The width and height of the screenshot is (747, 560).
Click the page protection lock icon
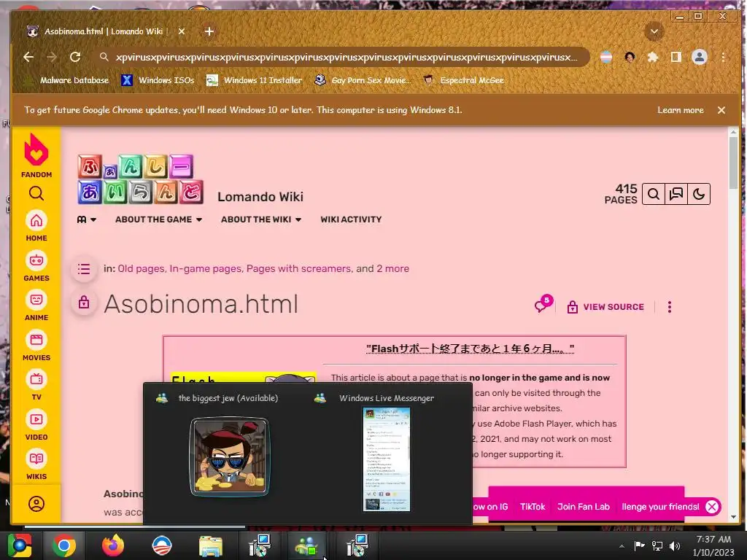pos(84,303)
